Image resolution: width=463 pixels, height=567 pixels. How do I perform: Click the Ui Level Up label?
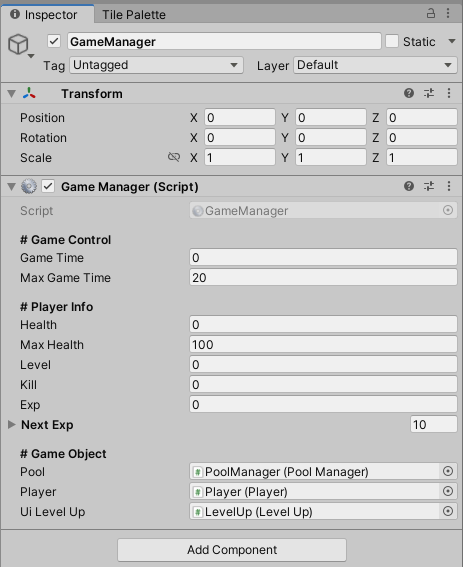pos(52,512)
